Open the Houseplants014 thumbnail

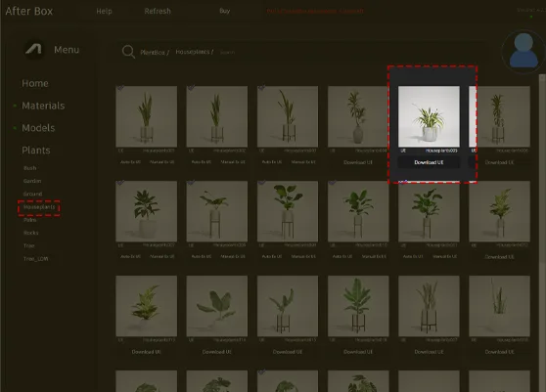[217, 306]
